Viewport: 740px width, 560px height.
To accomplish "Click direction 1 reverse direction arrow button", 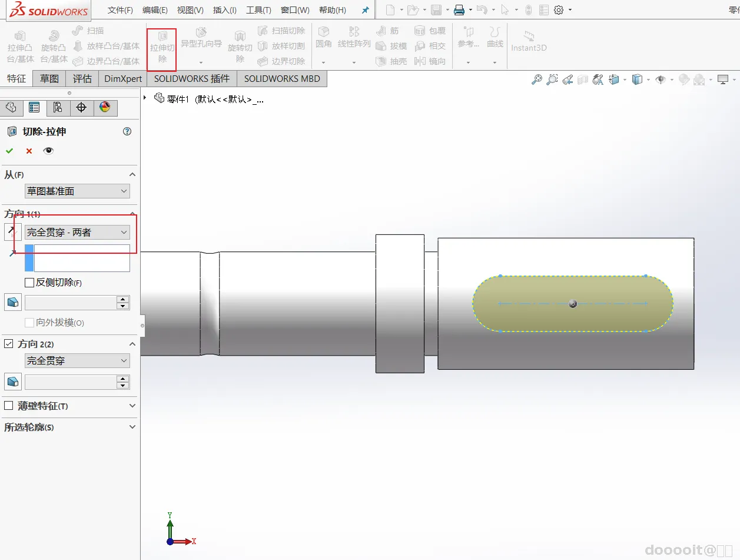I will coord(12,232).
